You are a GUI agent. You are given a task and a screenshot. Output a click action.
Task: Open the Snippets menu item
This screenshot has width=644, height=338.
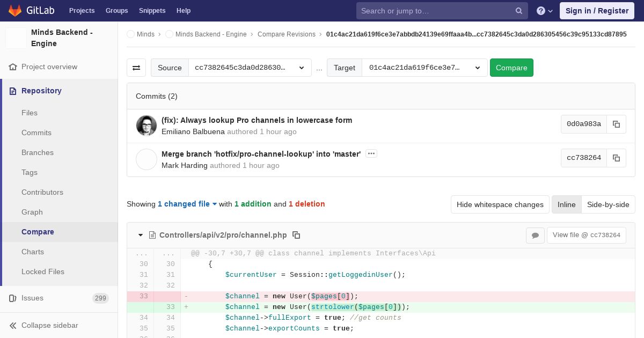[152, 11]
